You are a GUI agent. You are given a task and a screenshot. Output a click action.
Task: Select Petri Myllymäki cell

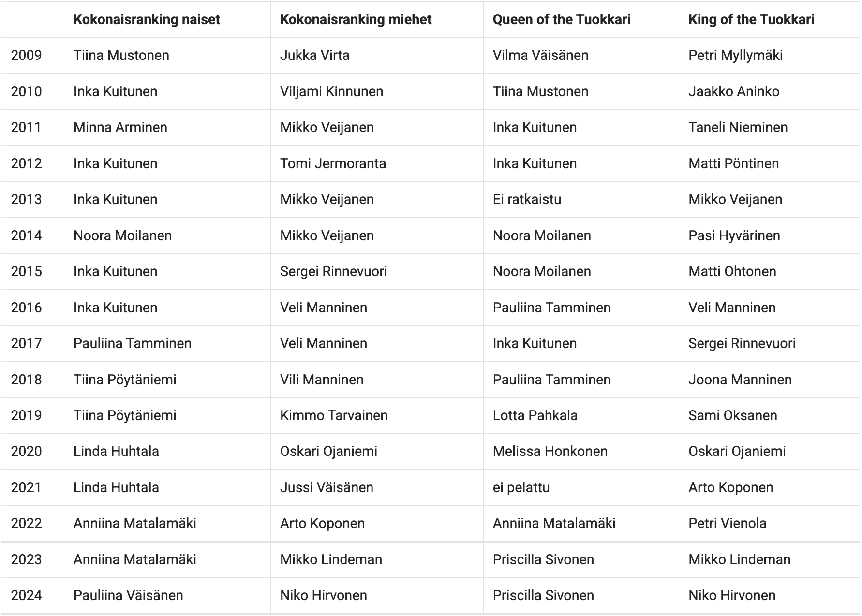[735, 55]
